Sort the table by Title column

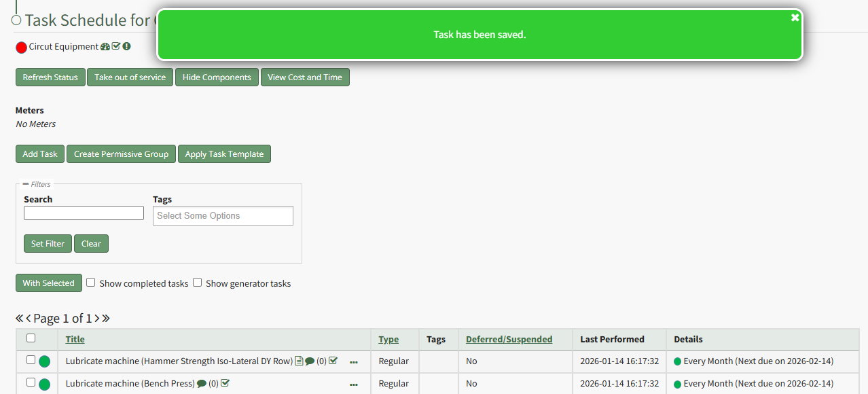[x=75, y=339]
